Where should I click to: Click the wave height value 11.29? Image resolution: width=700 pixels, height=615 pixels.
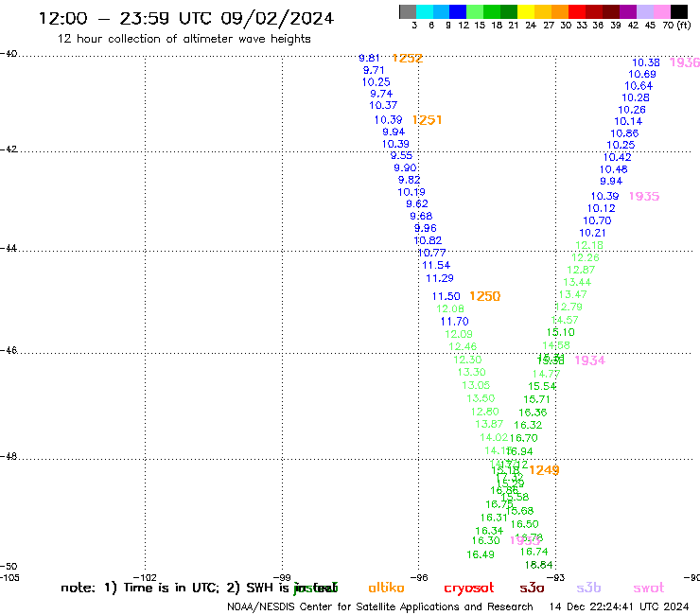440,278
